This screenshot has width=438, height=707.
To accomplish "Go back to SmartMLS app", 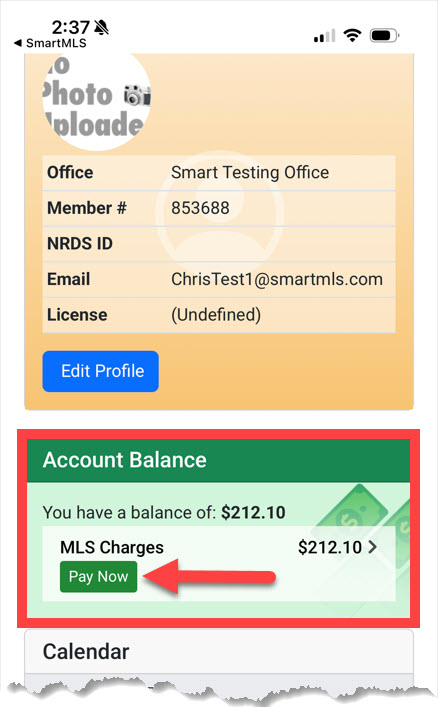I will (50, 43).
